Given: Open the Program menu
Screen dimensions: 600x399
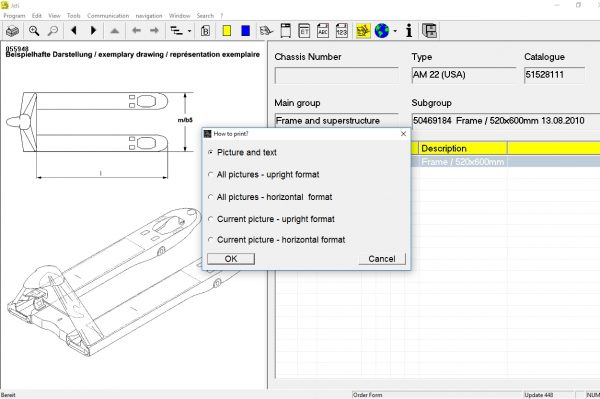Looking at the screenshot, I should 14,16.
